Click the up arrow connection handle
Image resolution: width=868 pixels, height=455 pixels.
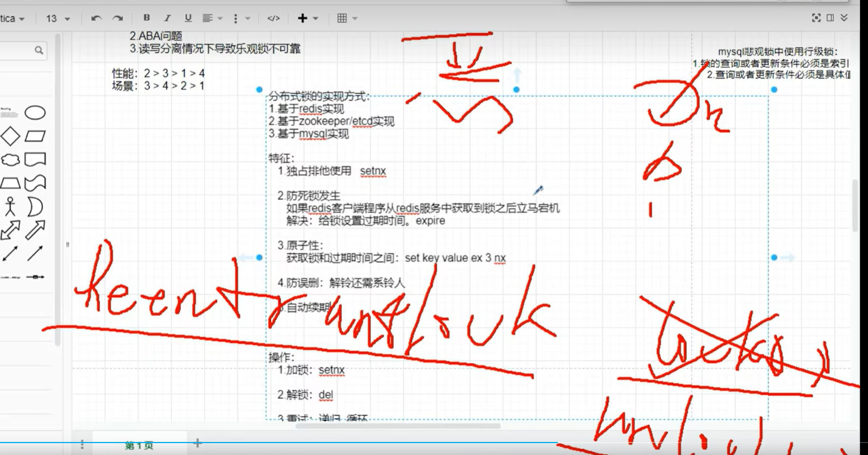click(x=517, y=75)
